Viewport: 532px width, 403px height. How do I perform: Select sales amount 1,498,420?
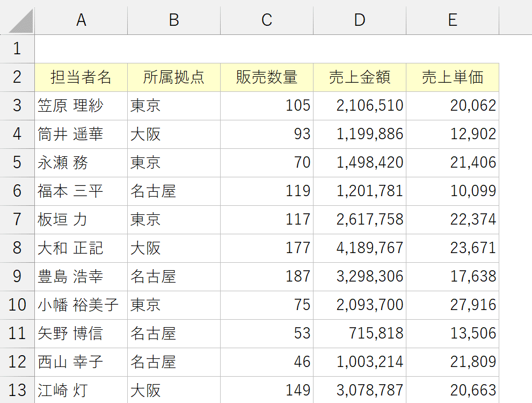(360, 163)
